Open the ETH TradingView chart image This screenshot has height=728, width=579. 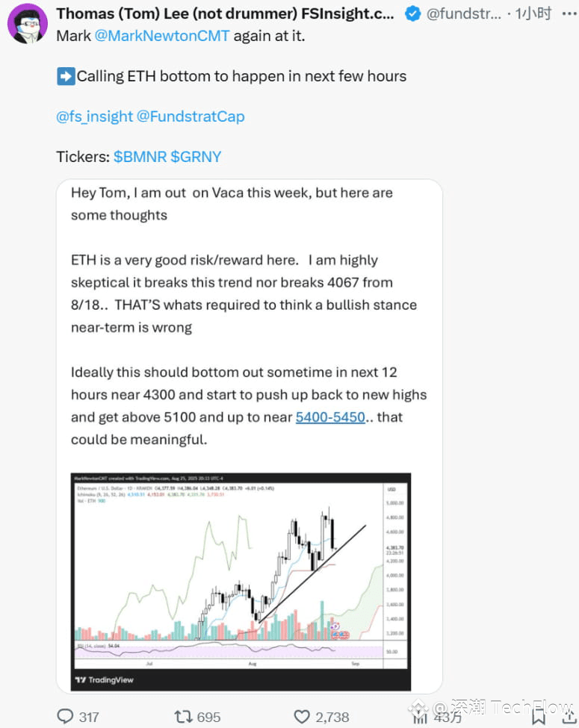(241, 582)
